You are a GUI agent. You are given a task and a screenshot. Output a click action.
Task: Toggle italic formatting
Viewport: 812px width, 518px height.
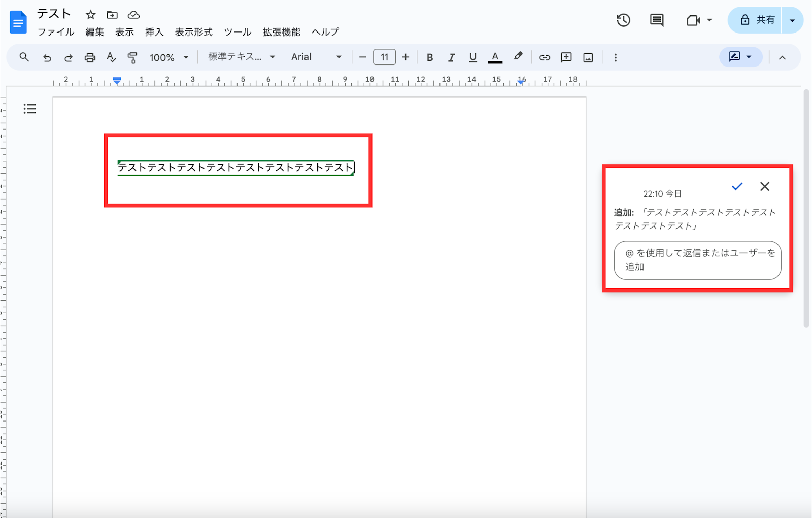[451, 57]
